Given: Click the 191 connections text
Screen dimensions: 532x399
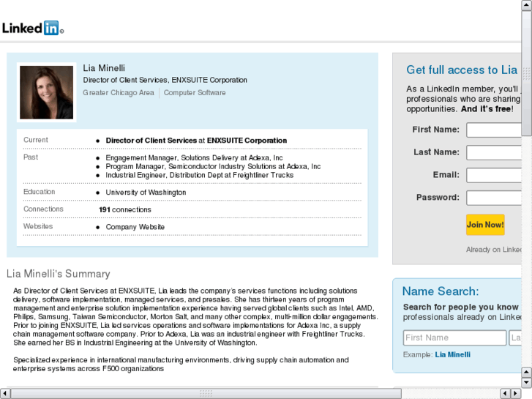Looking at the screenshot, I should pos(125,209).
